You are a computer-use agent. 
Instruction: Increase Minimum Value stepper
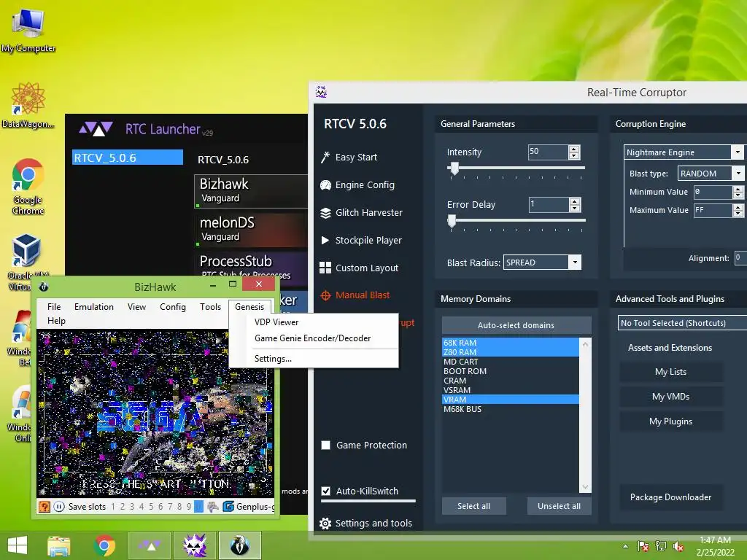point(738,189)
